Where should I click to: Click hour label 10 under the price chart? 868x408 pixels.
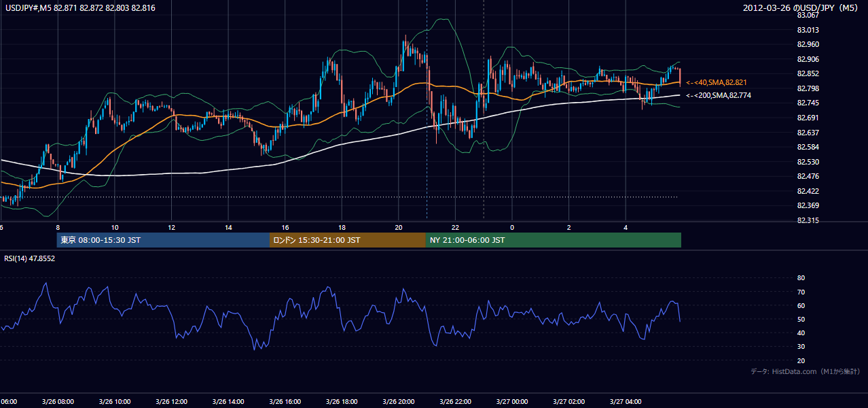[x=115, y=227]
